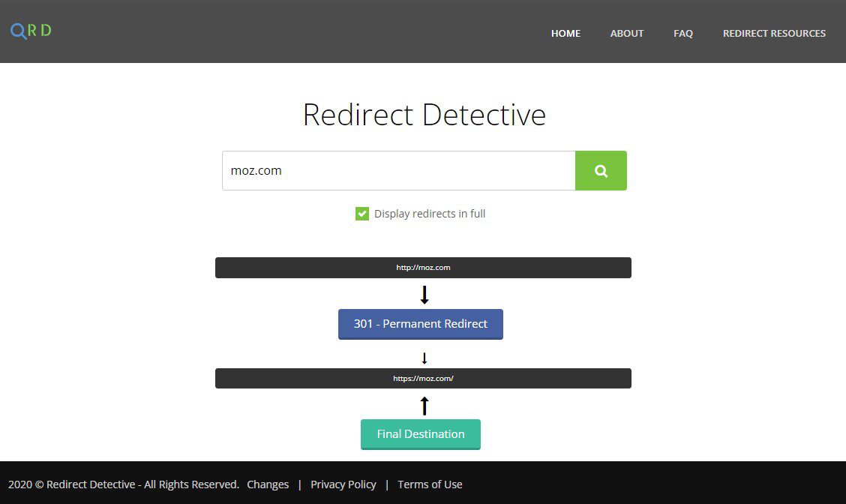Focus the URL input containing moz.com
This screenshot has height=504, width=846.
(399, 170)
